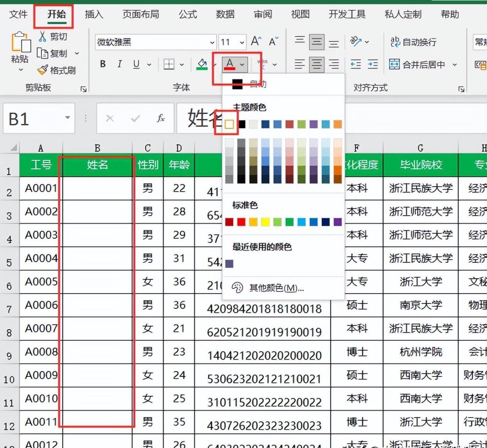Open the font name dropdown 微软雅黑
Screen dimensions: 487x448
pos(212,42)
